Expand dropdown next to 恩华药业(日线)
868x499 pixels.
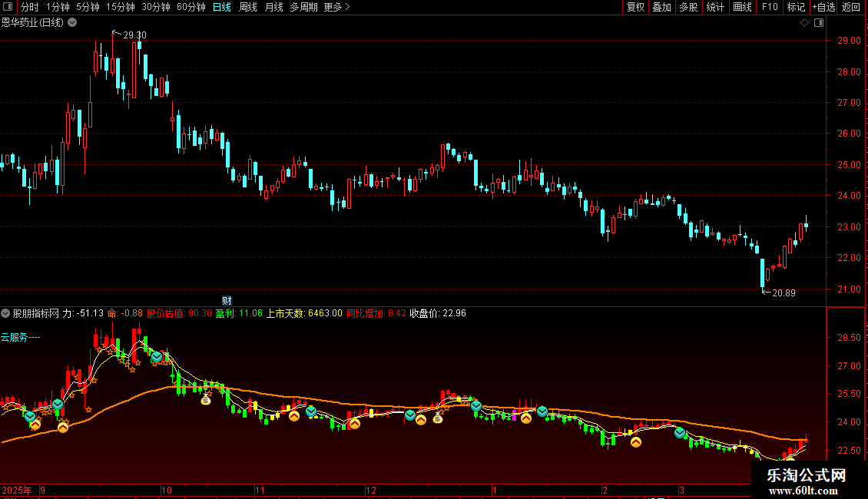click(x=72, y=23)
